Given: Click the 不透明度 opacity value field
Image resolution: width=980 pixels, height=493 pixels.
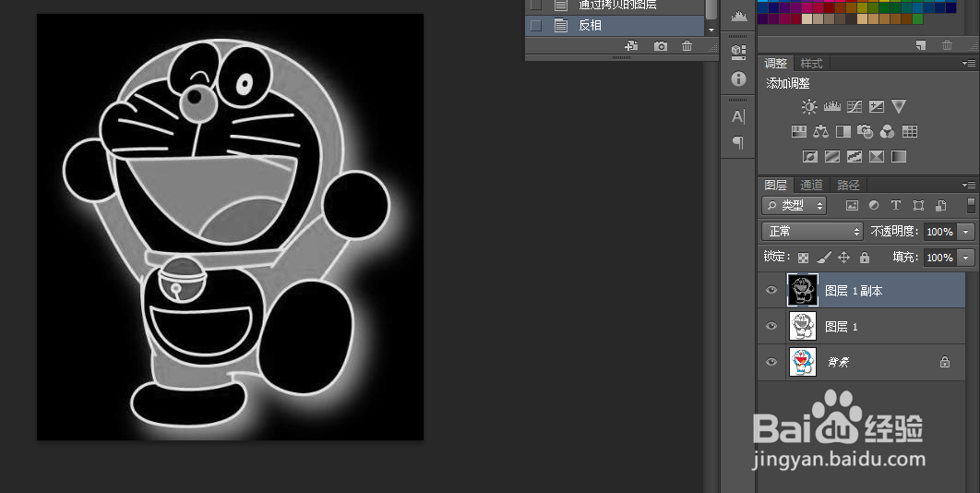Looking at the screenshot, I should [939, 232].
